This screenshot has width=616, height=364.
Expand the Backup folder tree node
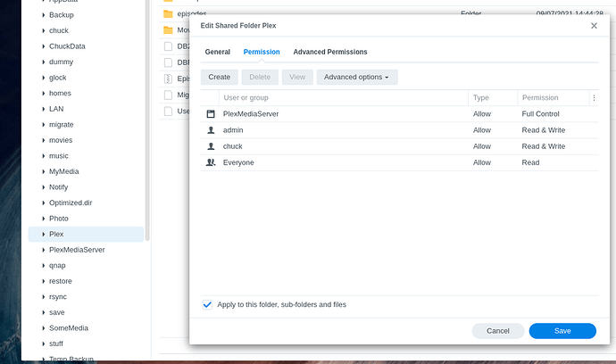pos(43,15)
